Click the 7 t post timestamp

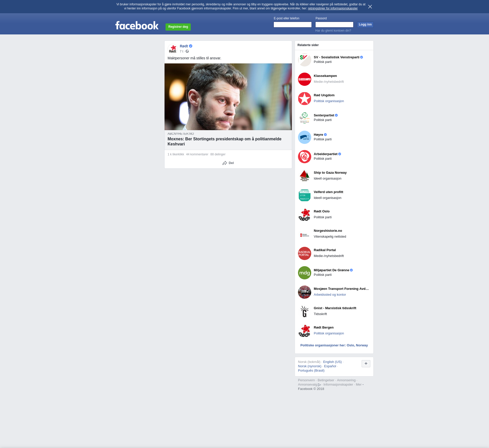[x=181, y=51]
